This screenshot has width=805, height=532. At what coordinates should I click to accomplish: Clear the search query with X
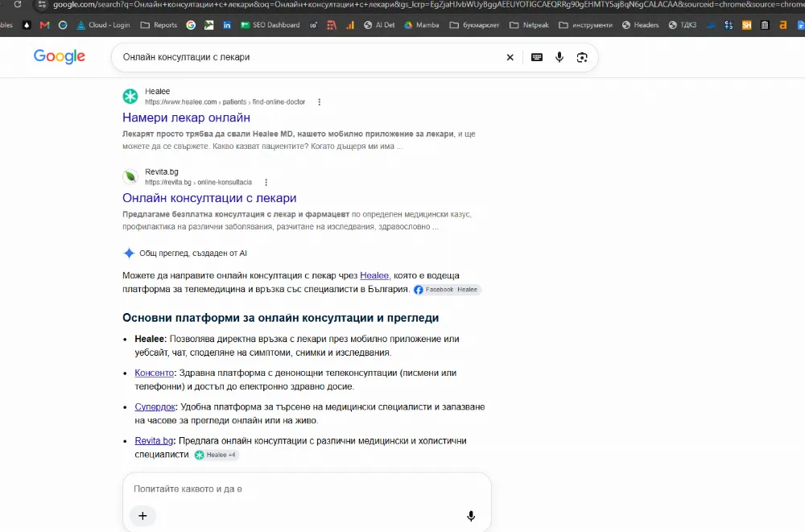(x=510, y=57)
